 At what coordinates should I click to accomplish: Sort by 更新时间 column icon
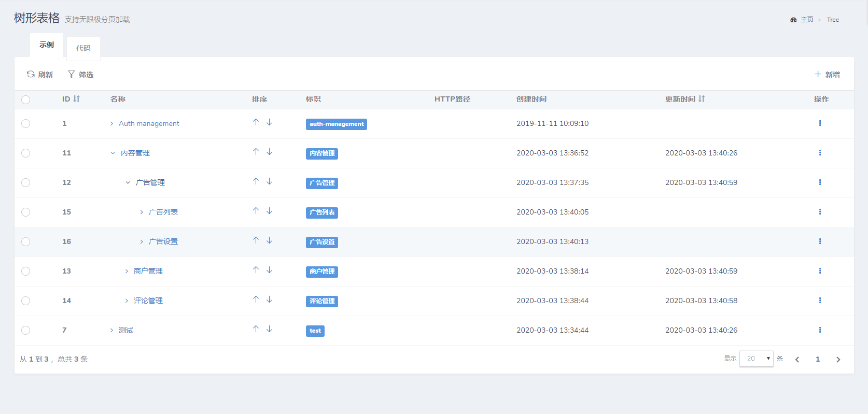[x=702, y=99]
